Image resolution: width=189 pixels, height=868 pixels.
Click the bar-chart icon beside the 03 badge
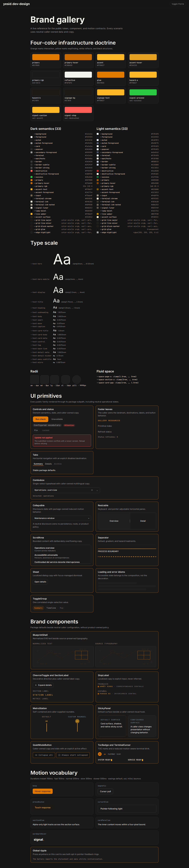click(x=104, y=754)
